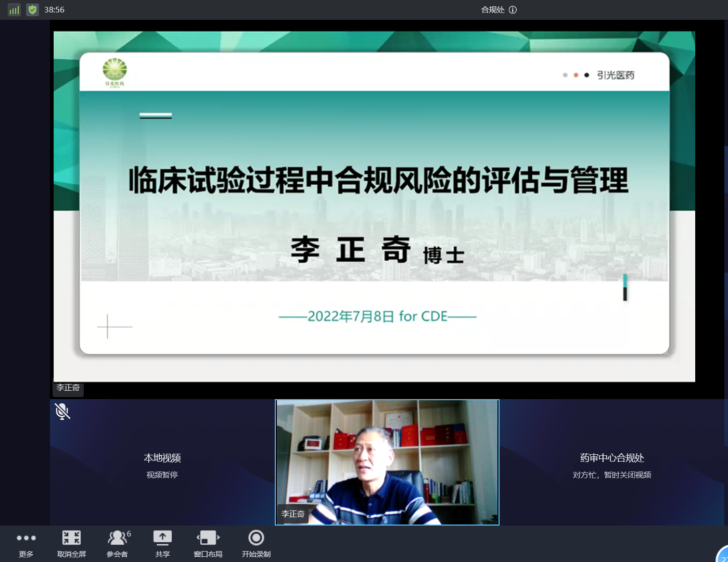Click the 李正奇 name tag on the video
Screen dimensions: 728x562
pyautogui.click(x=293, y=514)
